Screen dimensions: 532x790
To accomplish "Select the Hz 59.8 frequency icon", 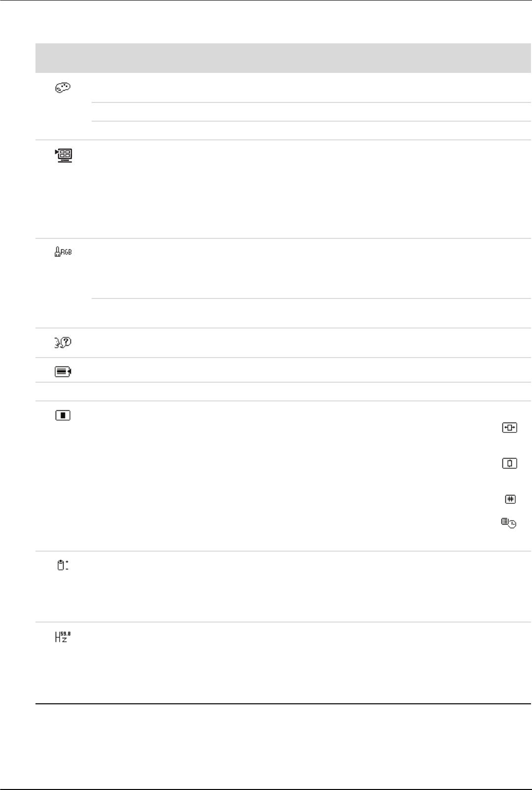I will click(63, 637).
